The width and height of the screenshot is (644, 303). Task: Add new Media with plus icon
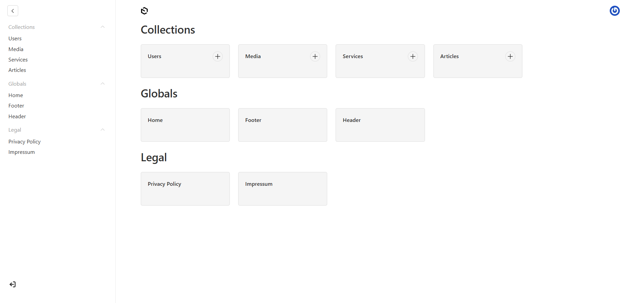pyautogui.click(x=315, y=56)
